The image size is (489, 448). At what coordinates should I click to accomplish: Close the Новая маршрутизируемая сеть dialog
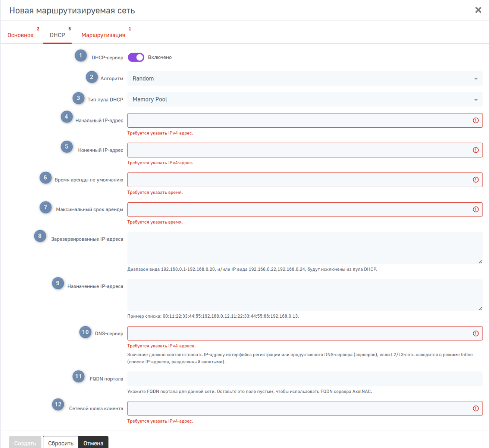tap(478, 10)
